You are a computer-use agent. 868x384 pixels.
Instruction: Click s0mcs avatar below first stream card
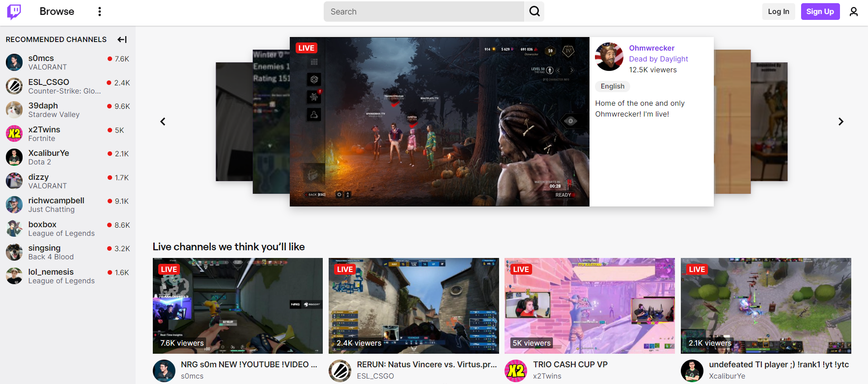pos(164,371)
